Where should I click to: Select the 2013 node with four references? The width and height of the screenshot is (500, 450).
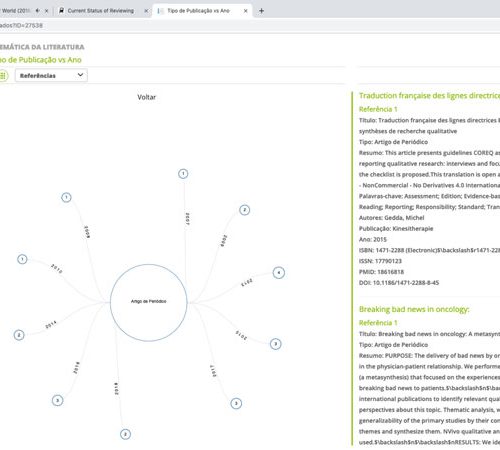(279, 273)
